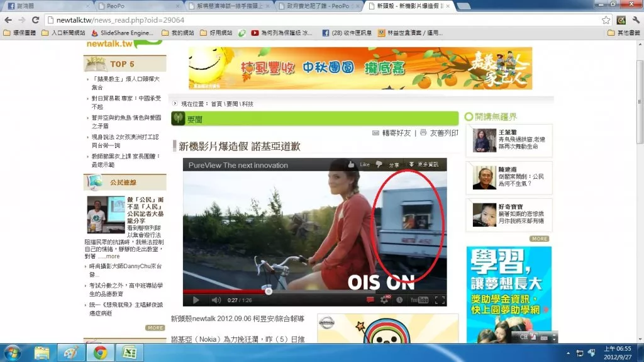Click 首頁 in breadcrumb path
The width and height of the screenshot is (644, 362).
[216, 104]
